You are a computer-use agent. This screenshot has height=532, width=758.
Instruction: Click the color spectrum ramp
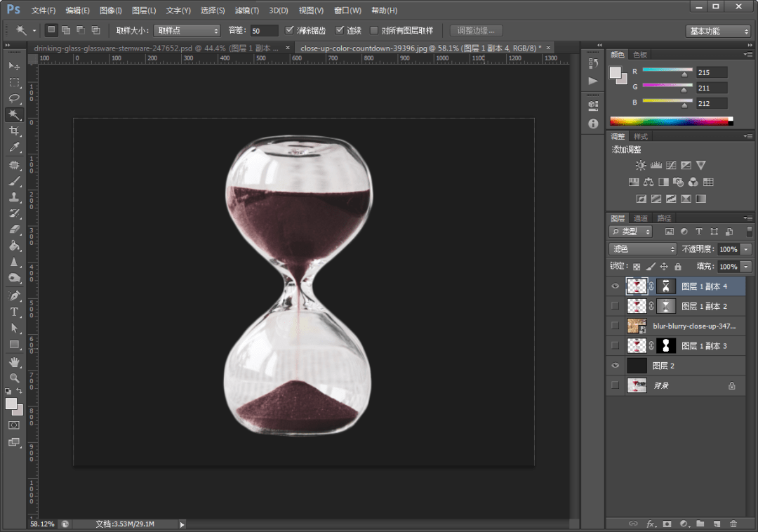pos(672,121)
